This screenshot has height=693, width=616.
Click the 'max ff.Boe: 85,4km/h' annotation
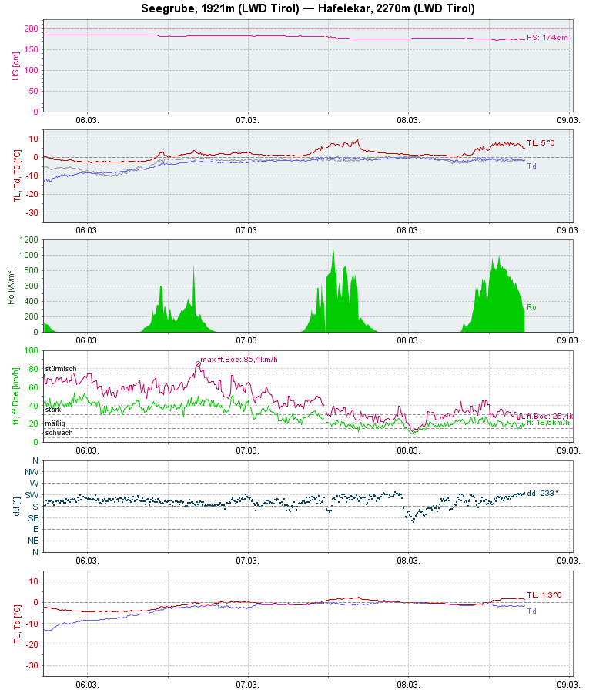(x=239, y=360)
